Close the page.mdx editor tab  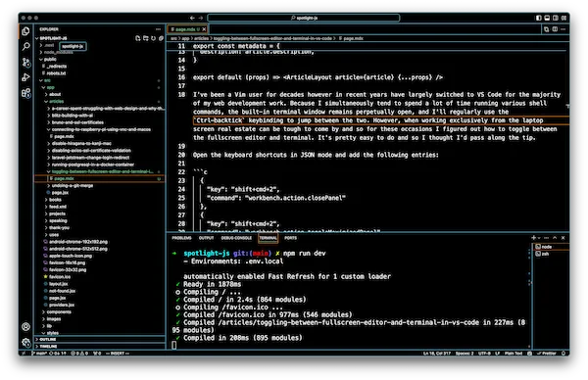tap(204, 29)
